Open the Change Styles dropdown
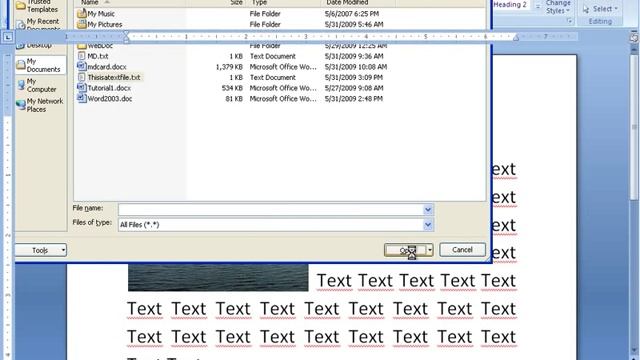640x360 pixels. coord(558,7)
